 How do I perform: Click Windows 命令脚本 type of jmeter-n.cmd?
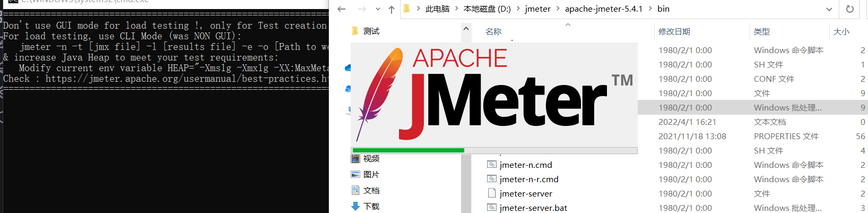click(x=788, y=165)
